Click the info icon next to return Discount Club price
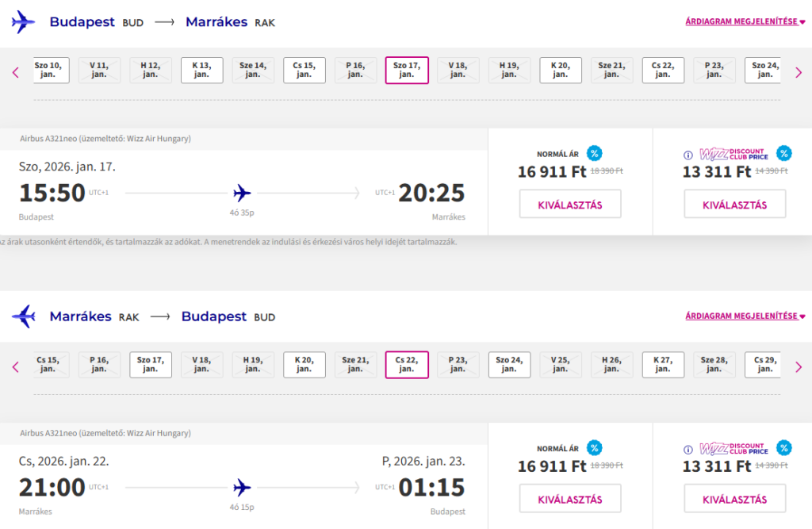This screenshot has height=529, width=812. [x=688, y=449]
